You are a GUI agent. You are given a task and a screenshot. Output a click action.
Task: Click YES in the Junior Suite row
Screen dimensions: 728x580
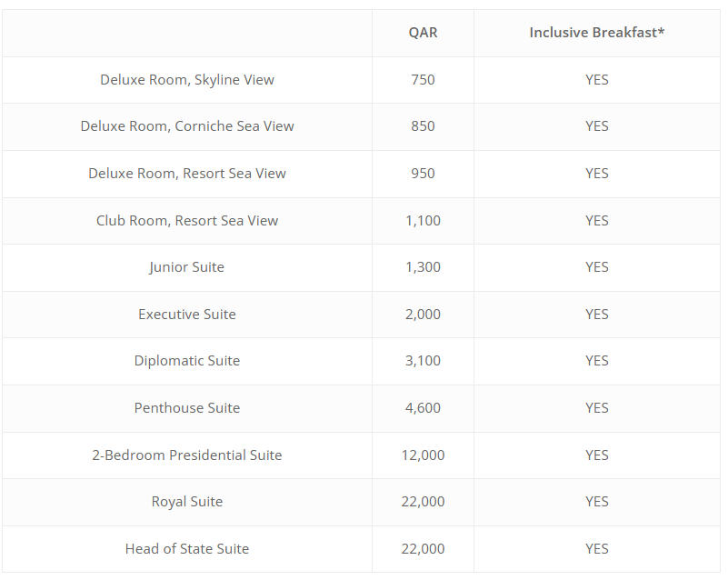point(596,267)
